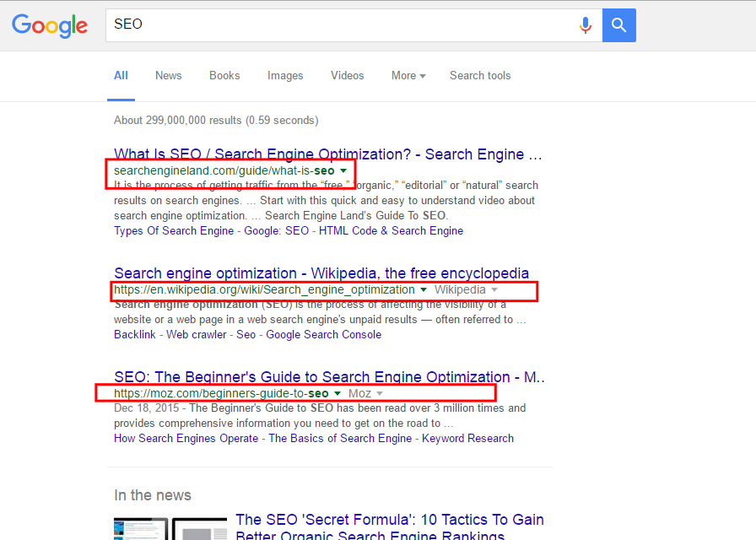Open the Keyword Research sitelink
The height and width of the screenshot is (540, 756).
tap(467, 438)
